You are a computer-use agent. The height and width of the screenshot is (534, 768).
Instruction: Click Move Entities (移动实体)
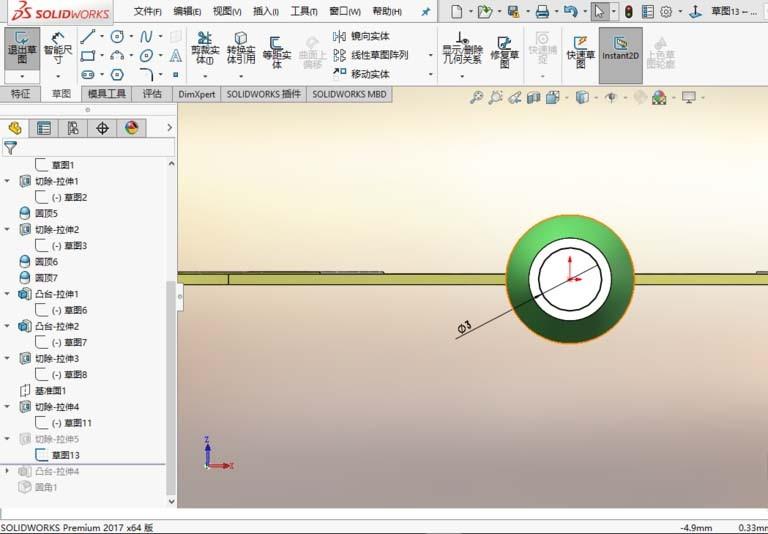(x=361, y=74)
